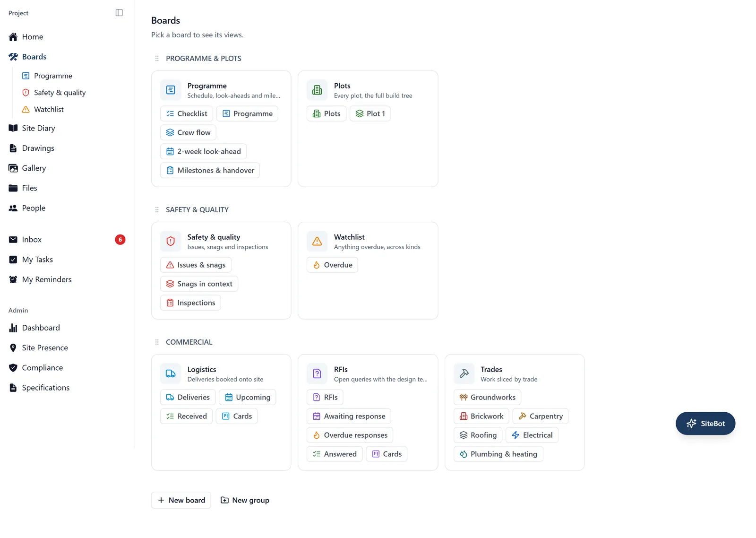756x538 pixels.
Task: Launch the SiteBot assistant
Action: pyautogui.click(x=705, y=424)
